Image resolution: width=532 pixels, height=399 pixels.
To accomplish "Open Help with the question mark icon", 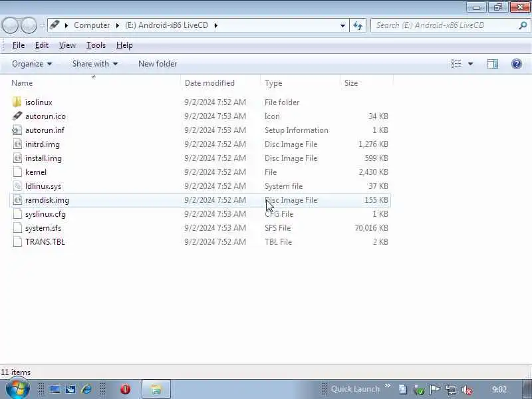I will (517, 64).
